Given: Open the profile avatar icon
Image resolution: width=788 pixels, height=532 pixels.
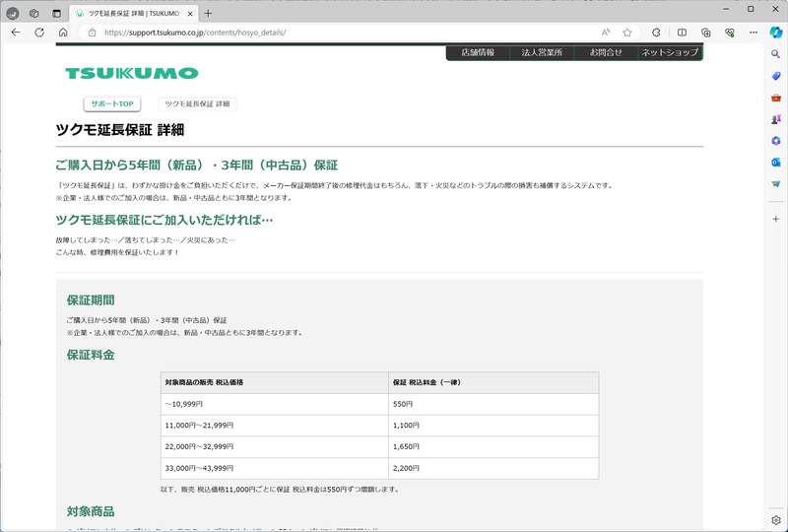Looking at the screenshot, I should pyautogui.click(x=13, y=14).
